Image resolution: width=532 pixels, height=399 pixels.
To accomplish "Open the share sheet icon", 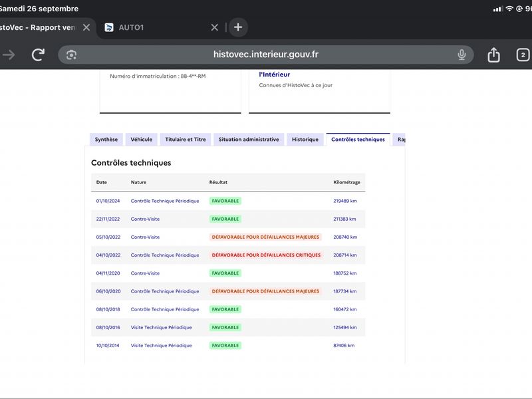I will tap(493, 55).
